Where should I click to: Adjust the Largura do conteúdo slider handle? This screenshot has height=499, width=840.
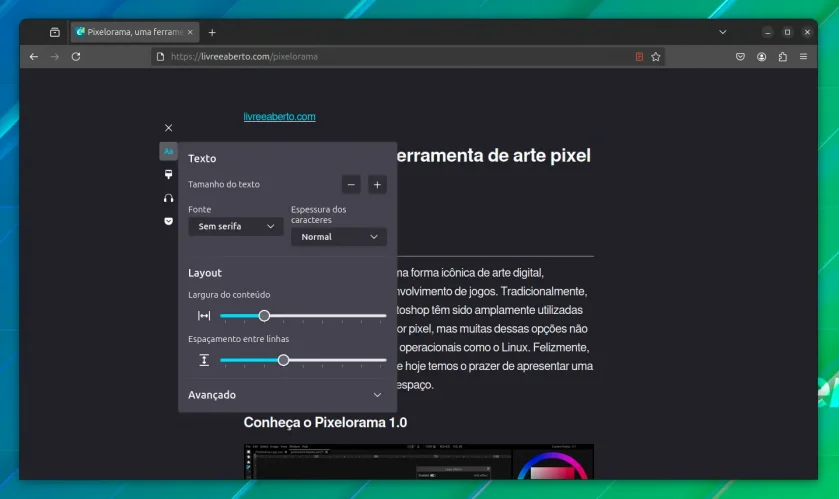[264, 316]
